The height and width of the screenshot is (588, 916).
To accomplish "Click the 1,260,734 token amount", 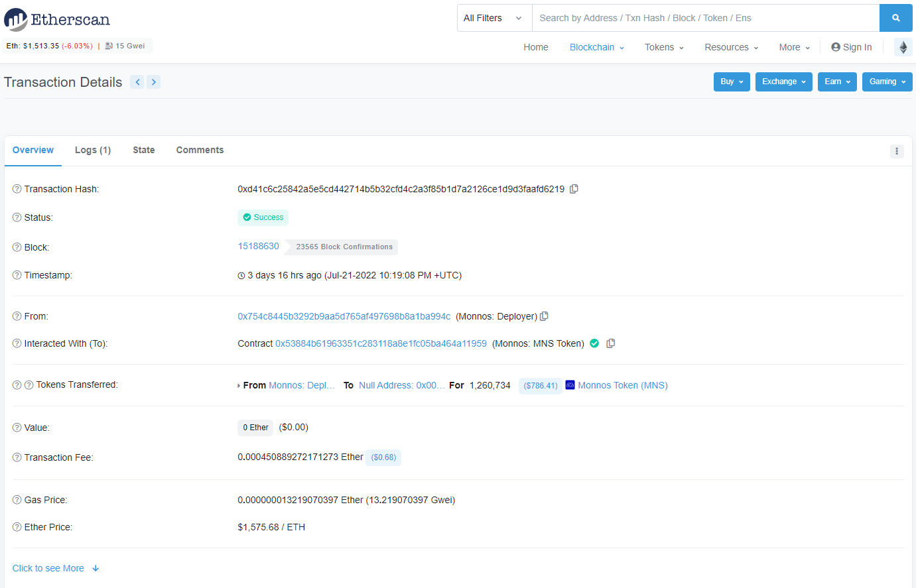I will coord(490,385).
